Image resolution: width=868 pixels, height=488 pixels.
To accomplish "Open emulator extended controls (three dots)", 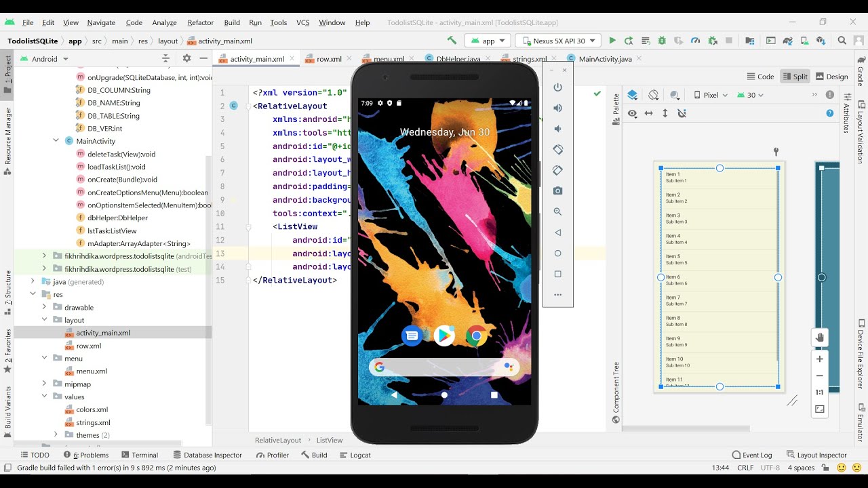I will point(558,295).
